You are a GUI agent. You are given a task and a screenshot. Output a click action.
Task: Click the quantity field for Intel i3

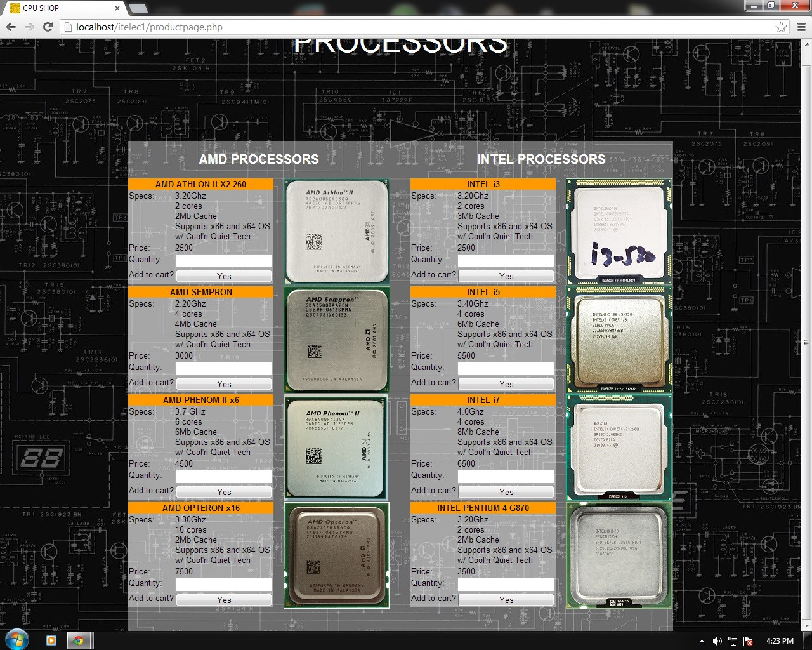[506, 261]
